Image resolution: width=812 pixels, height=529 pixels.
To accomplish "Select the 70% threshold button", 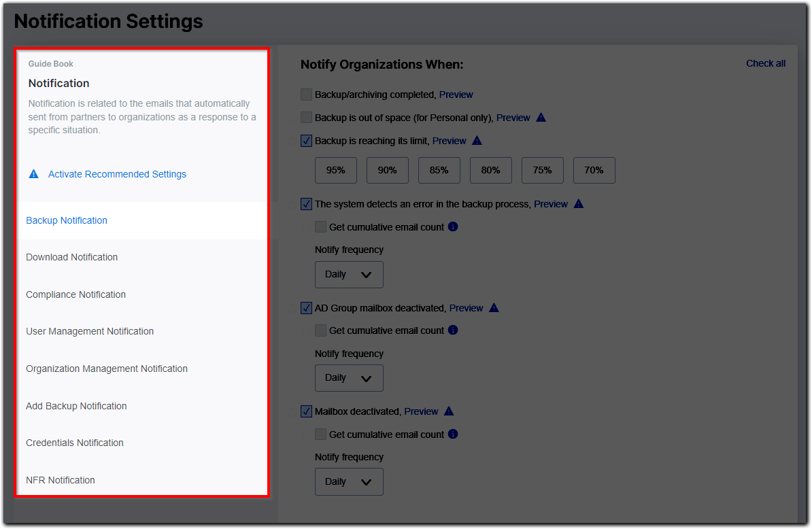I will 594,170.
